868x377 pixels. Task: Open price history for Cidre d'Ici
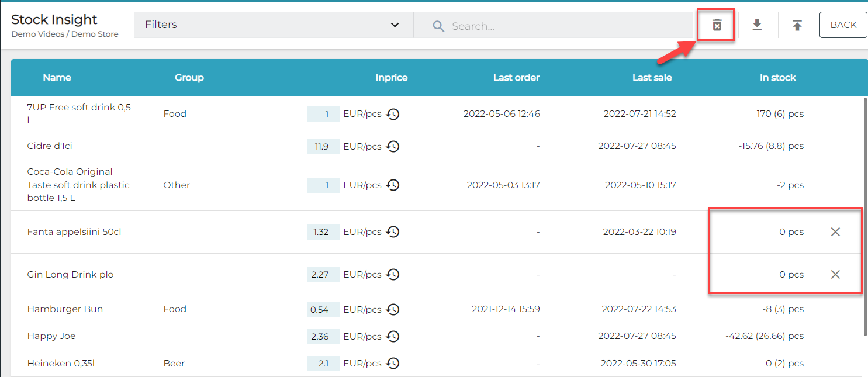[393, 146]
